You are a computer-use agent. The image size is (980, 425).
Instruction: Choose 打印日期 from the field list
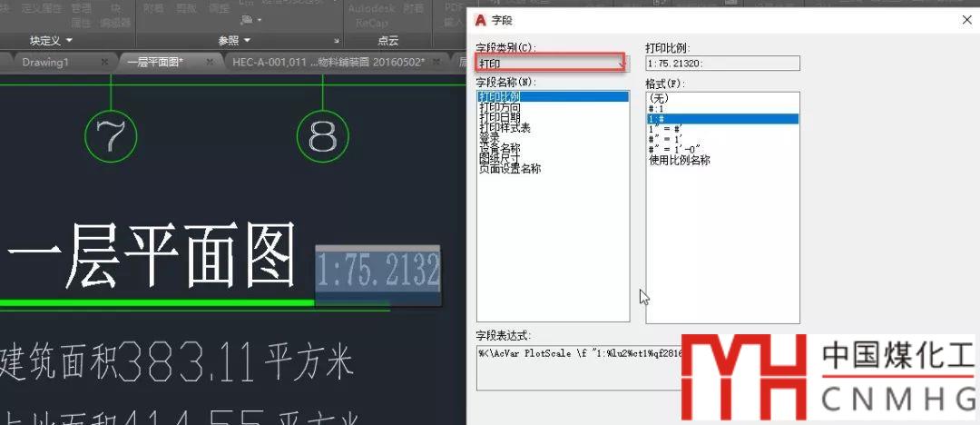pyautogui.click(x=499, y=117)
